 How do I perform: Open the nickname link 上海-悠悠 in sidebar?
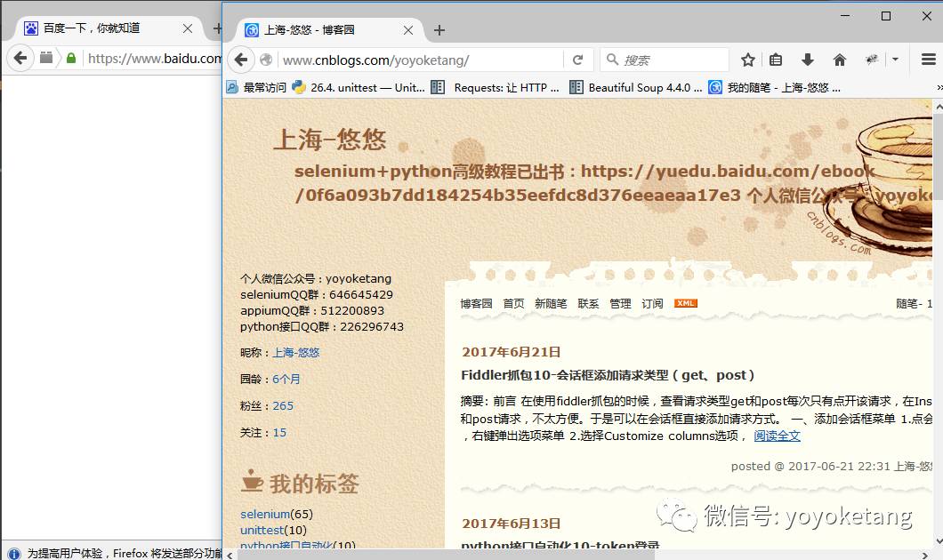tap(296, 353)
